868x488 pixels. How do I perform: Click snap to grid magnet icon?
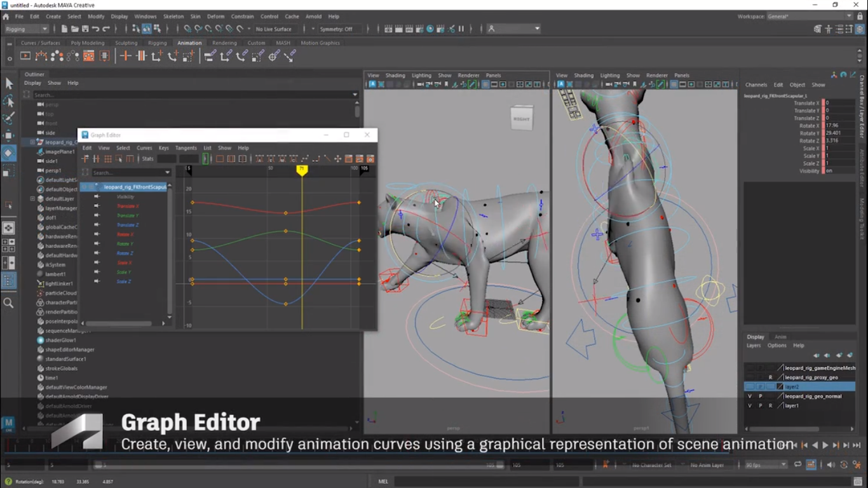click(x=187, y=29)
